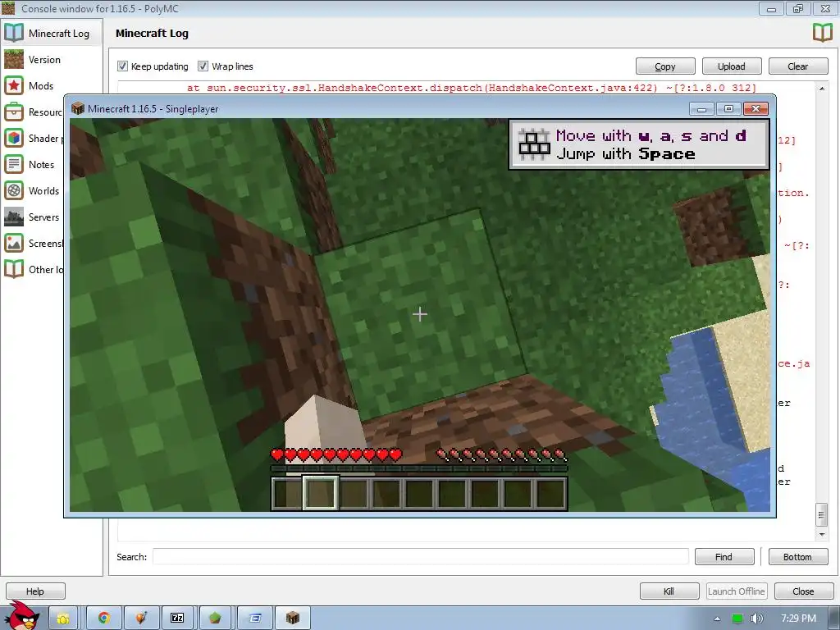Click the crosshair in the Minecraft view

pyautogui.click(x=420, y=314)
